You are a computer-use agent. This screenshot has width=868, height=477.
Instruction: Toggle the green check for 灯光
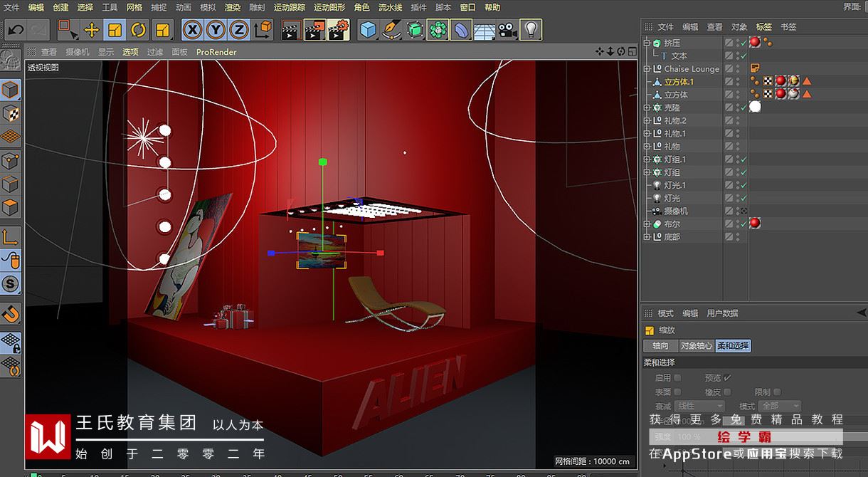tap(743, 198)
